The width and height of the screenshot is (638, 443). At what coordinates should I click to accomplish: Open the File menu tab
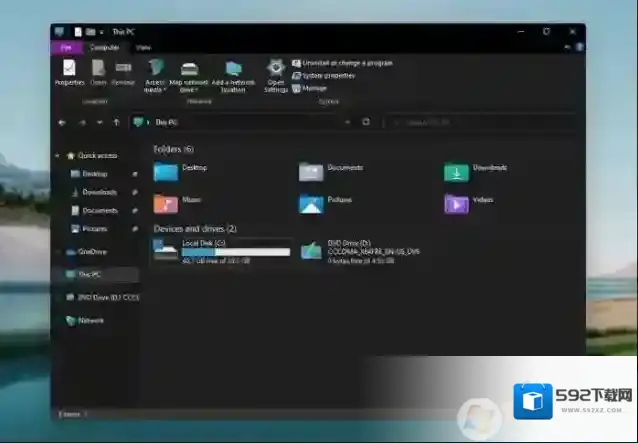[x=66, y=47]
